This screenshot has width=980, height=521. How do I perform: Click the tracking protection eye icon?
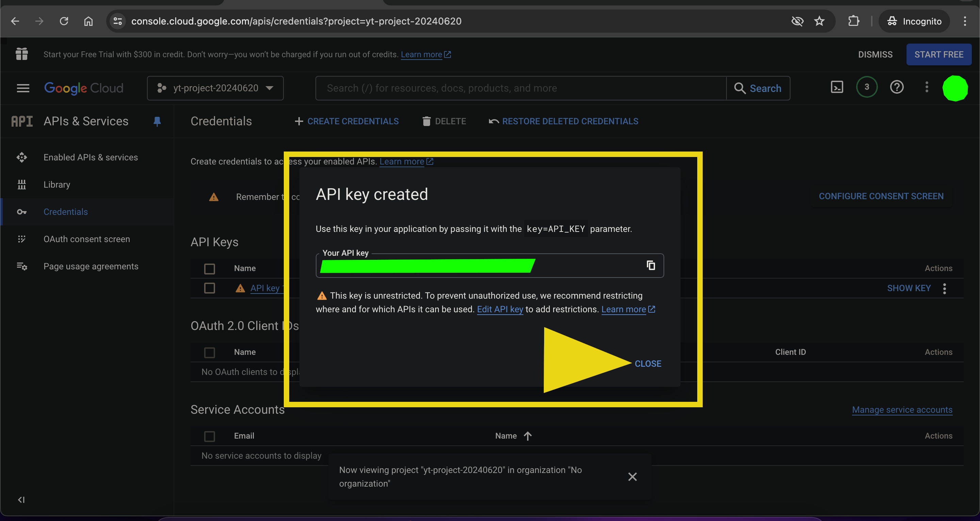(x=797, y=21)
